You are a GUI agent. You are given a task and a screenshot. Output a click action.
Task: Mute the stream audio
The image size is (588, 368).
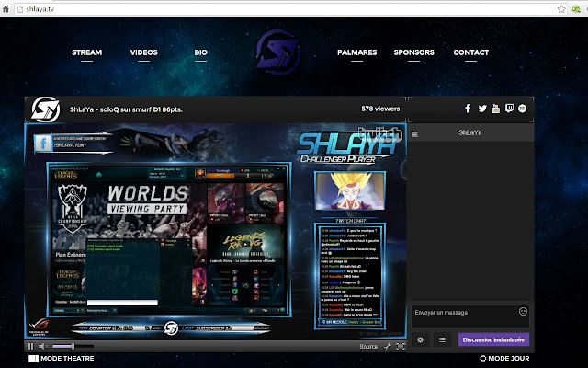point(43,346)
